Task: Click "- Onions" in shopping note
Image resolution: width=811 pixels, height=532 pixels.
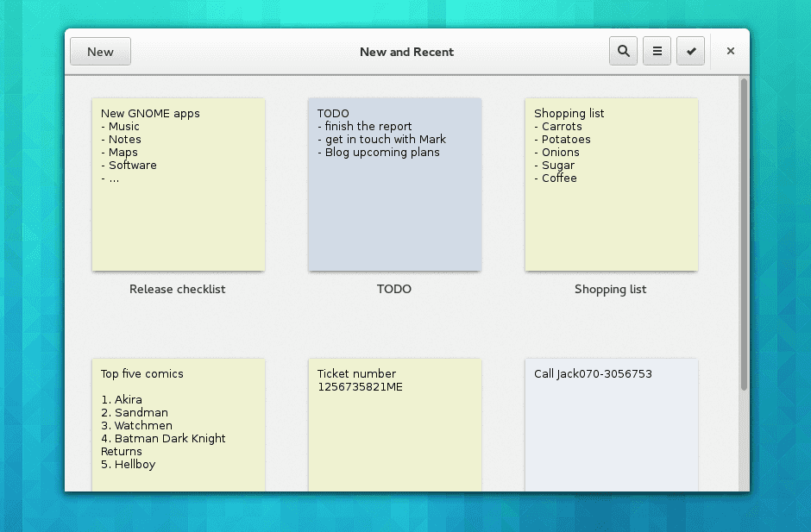Action: [556, 153]
